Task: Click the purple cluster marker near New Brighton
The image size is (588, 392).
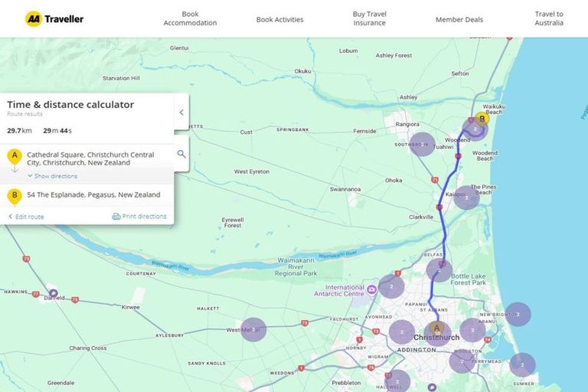Action: 518,314
